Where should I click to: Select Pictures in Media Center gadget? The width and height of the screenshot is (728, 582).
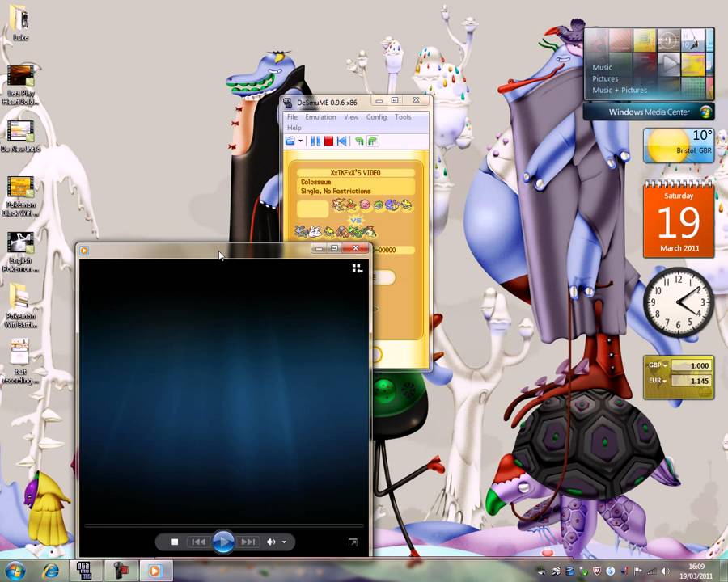[605, 79]
